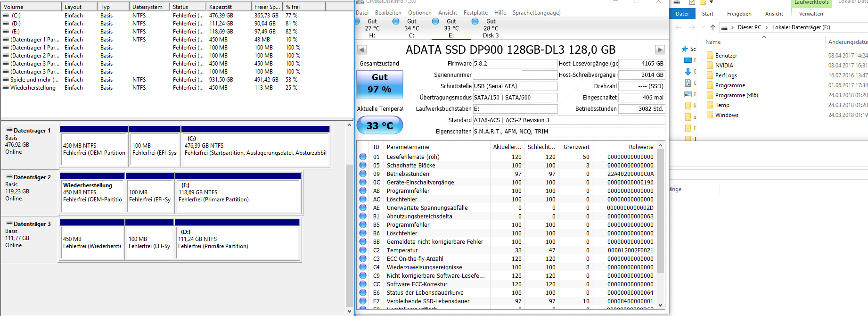Viewport: 868px width, 316px height.
Task: Go back in File Explorer
Action: coord(678,27)
